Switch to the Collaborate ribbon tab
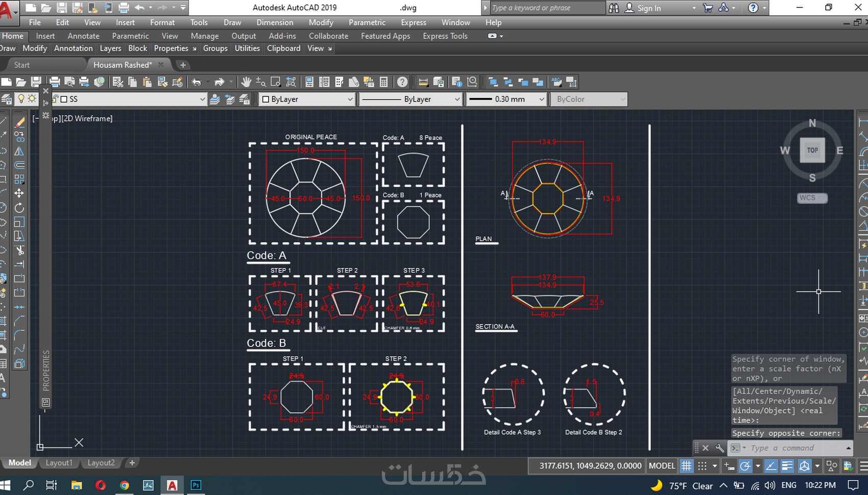 click(x=328, y=36)
